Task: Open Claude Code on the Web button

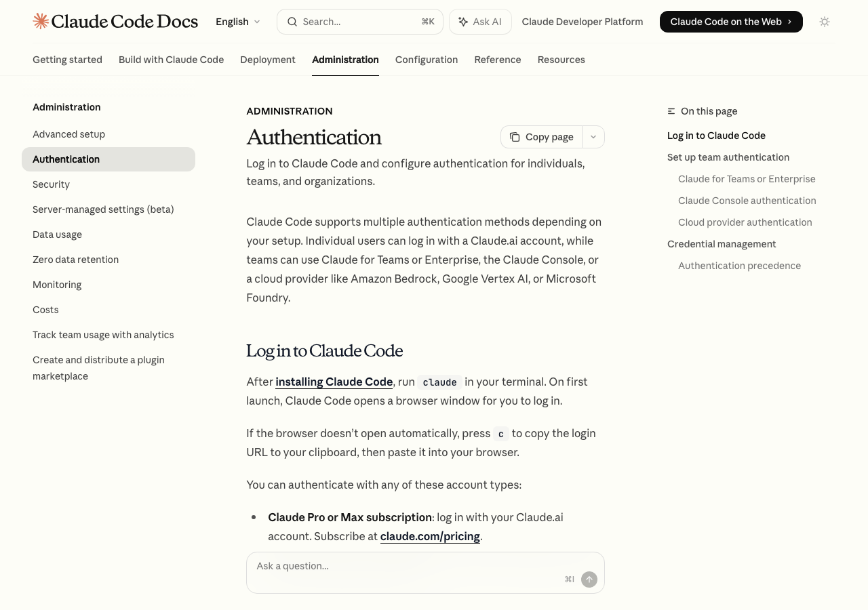Action: click(730, 22)
